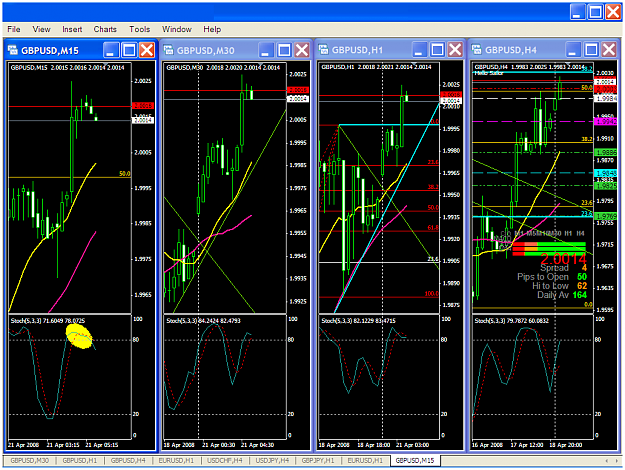Close the GBPUSD,H1 chart window
Image resolution: width=625 pixels, height=470 pixels.
[455, 50]
